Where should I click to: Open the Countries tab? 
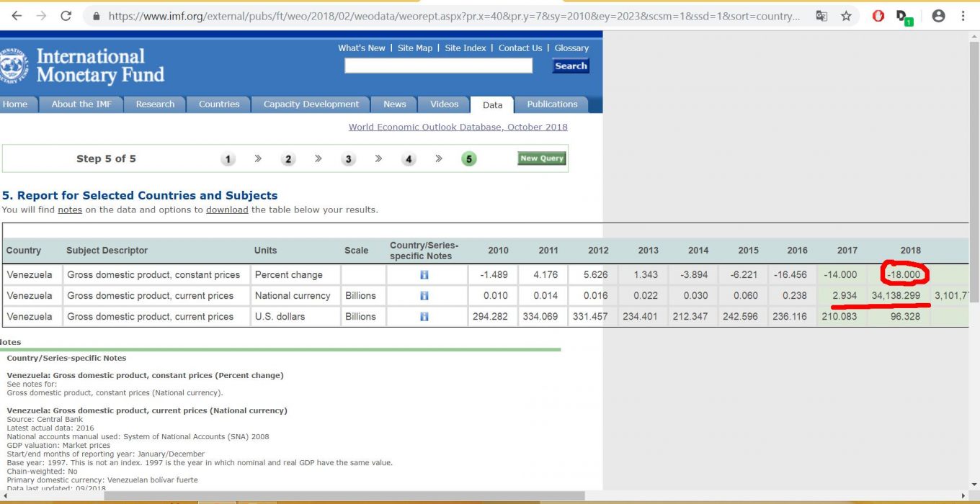(x=219, y=104)
